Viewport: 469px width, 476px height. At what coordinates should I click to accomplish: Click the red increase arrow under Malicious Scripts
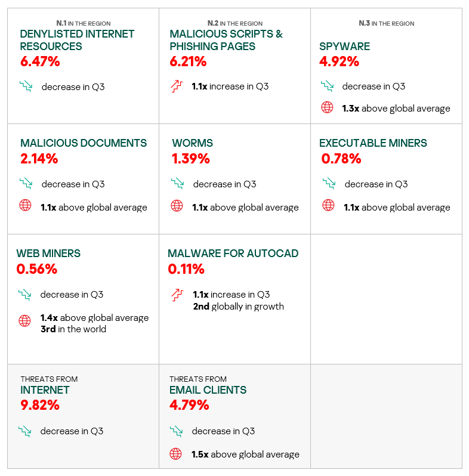click(175, 86)
